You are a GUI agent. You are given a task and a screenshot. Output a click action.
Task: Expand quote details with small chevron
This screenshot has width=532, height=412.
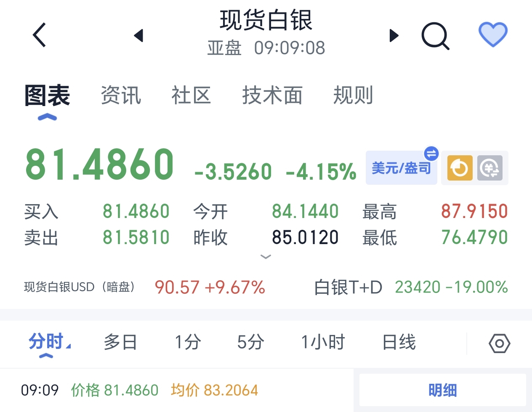[266, 256]
